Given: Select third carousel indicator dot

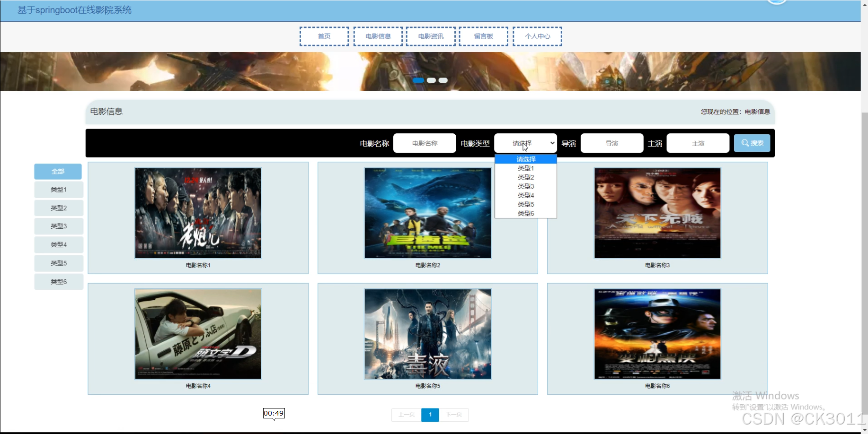Looking at the screenshot, I should pyautogui.click(x=443, y=80).
